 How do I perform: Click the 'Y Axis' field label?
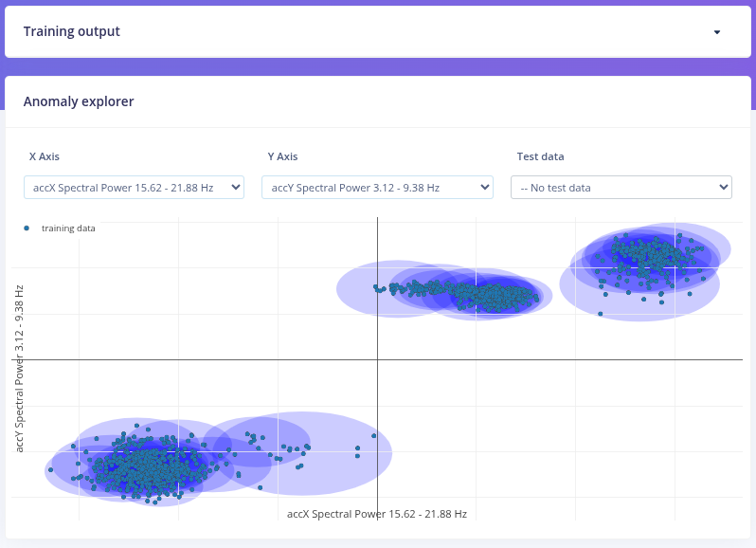282,156
